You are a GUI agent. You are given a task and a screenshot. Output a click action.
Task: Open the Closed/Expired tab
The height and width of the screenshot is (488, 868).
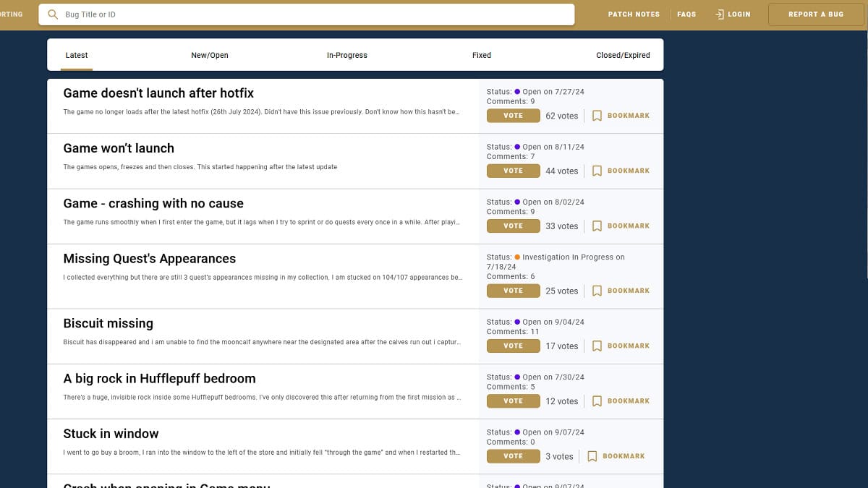623,55
